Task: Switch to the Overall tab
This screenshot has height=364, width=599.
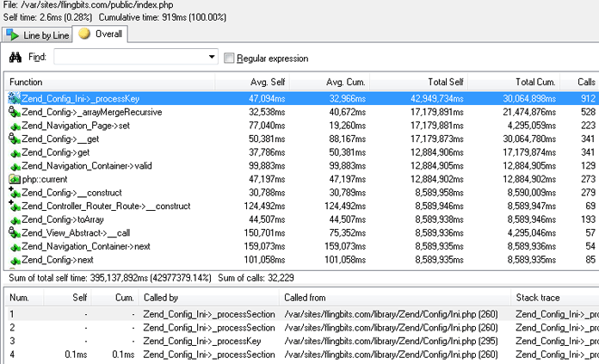Action: 100,34
